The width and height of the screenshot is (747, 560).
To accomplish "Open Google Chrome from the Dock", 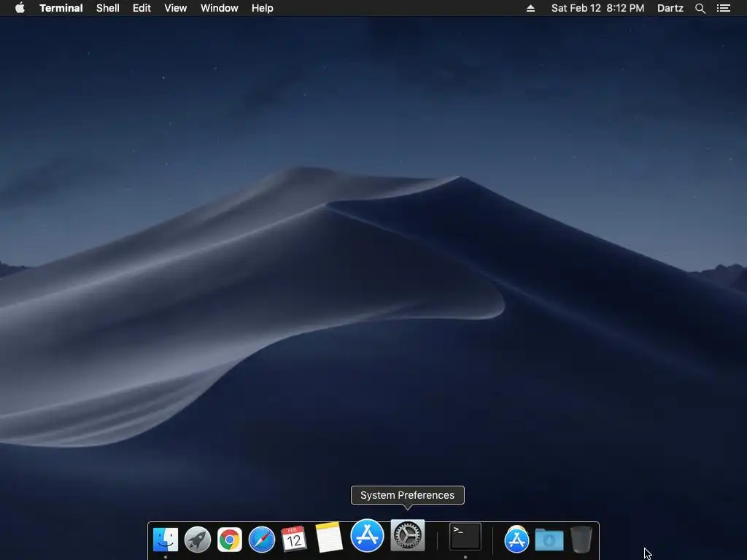I will point(230,540).
